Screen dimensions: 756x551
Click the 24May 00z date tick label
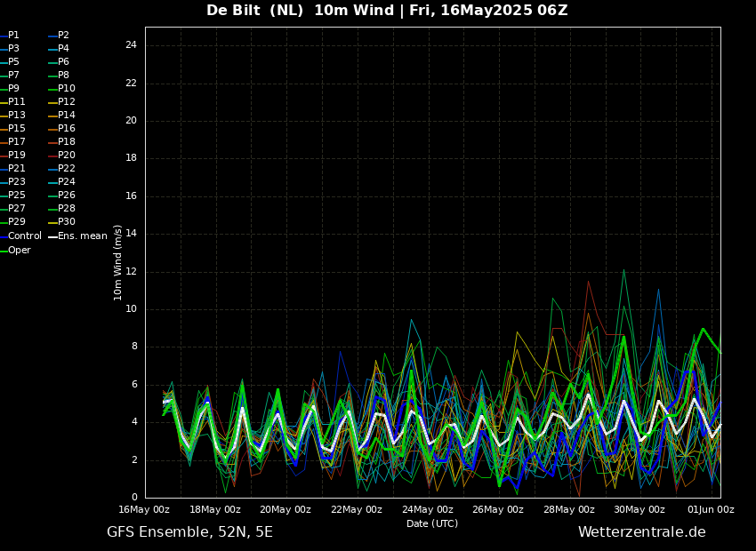[x=428, y=509]
